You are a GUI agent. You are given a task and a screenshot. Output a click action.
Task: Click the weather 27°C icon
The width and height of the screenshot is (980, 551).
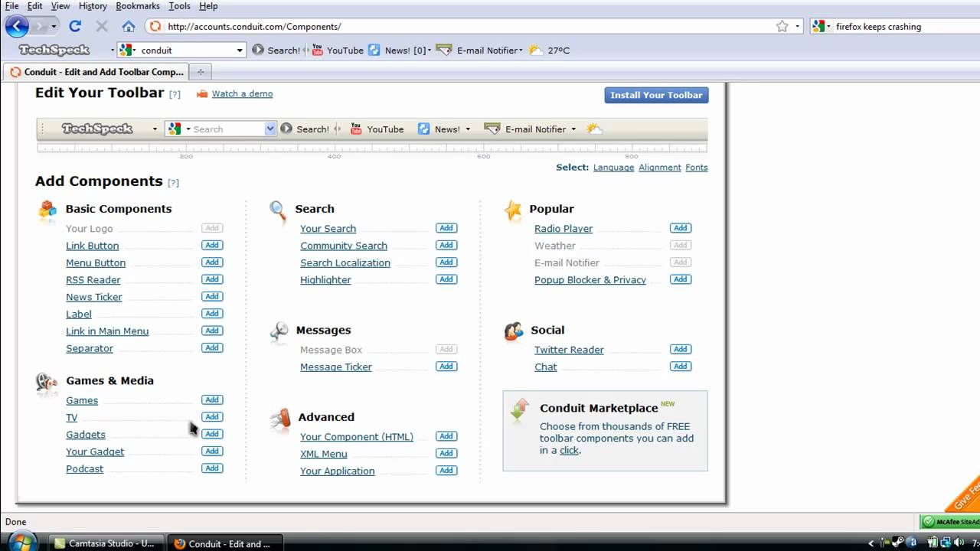536,50
